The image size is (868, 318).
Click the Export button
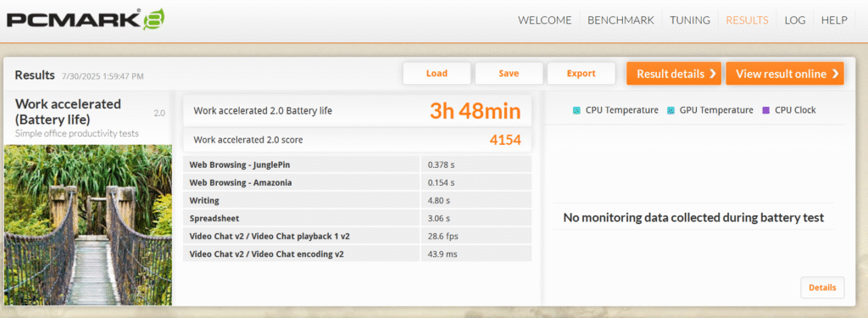(581, 74)
